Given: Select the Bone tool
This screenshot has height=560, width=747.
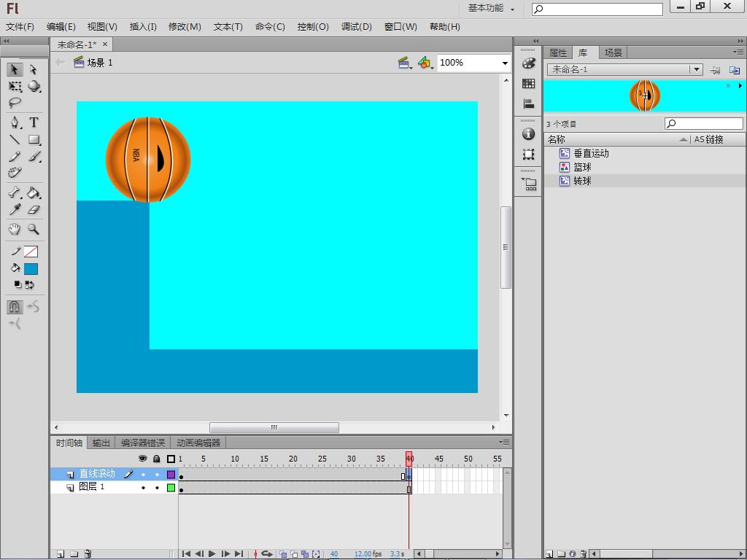Looking at the screenshot, I should 15,192.
